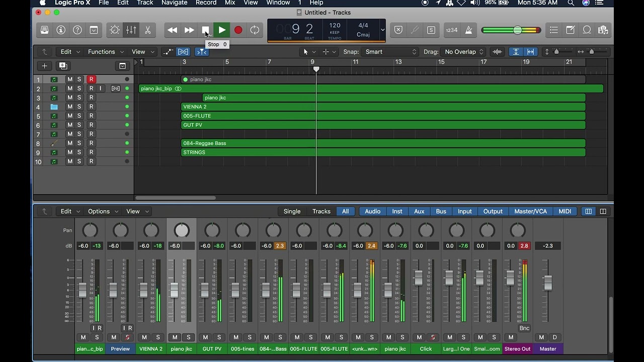
Task: Open the tracks area Functions menu
Action: [x=105, y=52]
